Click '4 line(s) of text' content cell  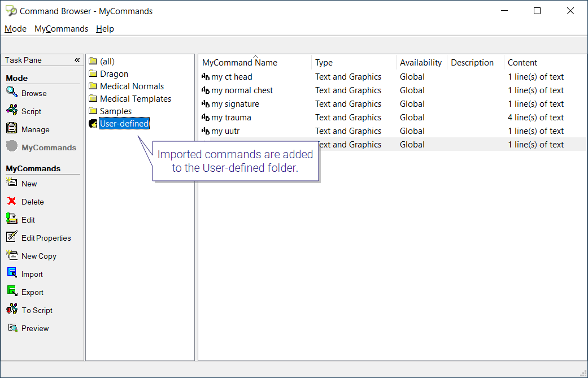point(536,118)
